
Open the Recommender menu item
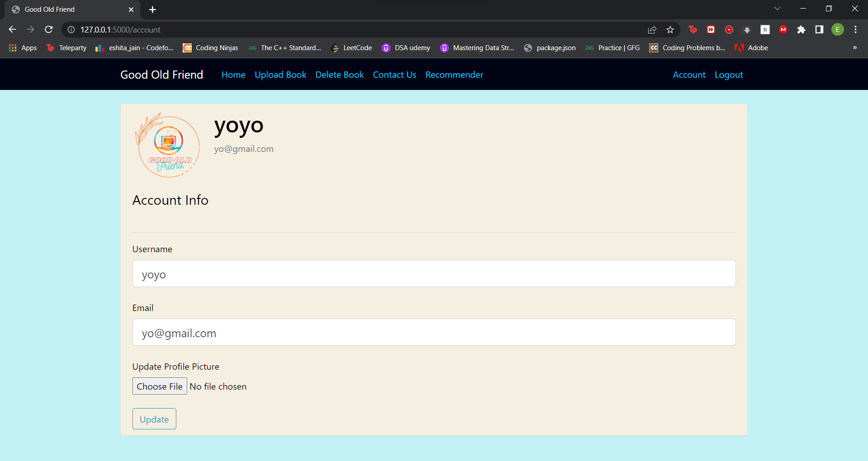coord(454,75)
